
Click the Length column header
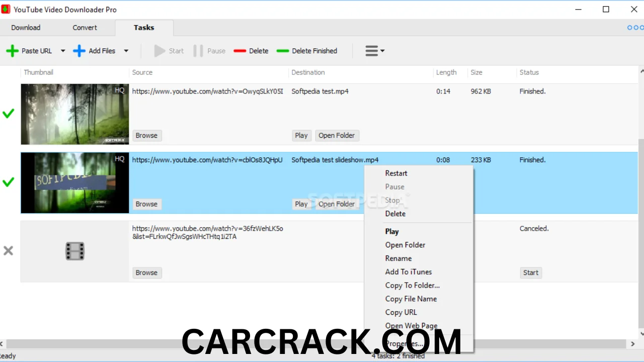coord(446,72)
